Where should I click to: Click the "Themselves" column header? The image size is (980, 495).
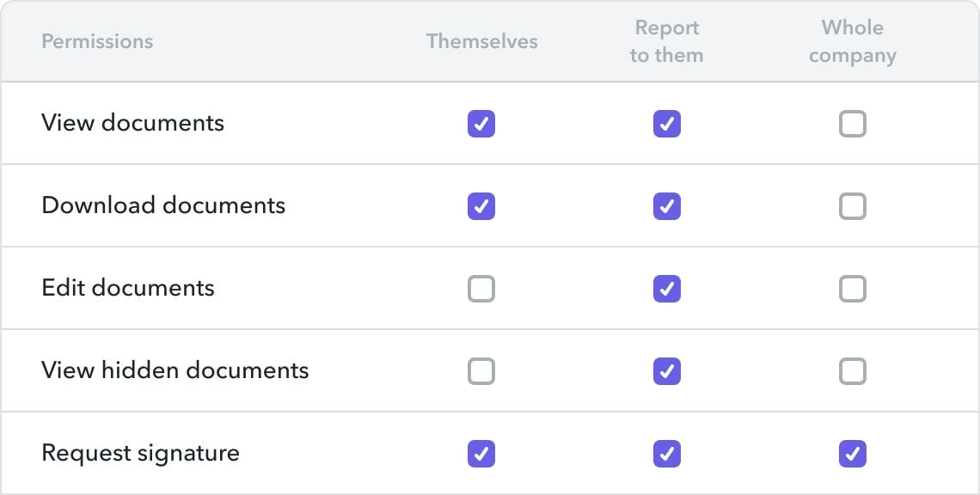(x=481, y=40)
